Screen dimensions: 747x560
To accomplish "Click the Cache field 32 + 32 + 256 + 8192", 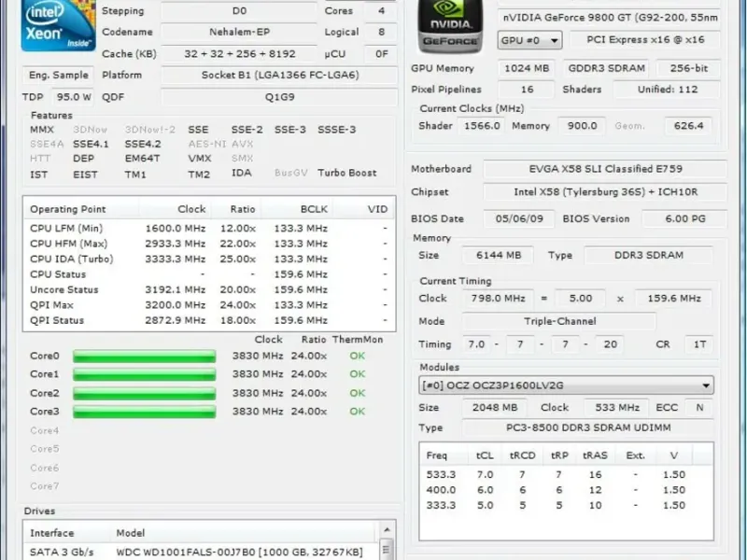I will pyautogui.click(x=239, y=54).
